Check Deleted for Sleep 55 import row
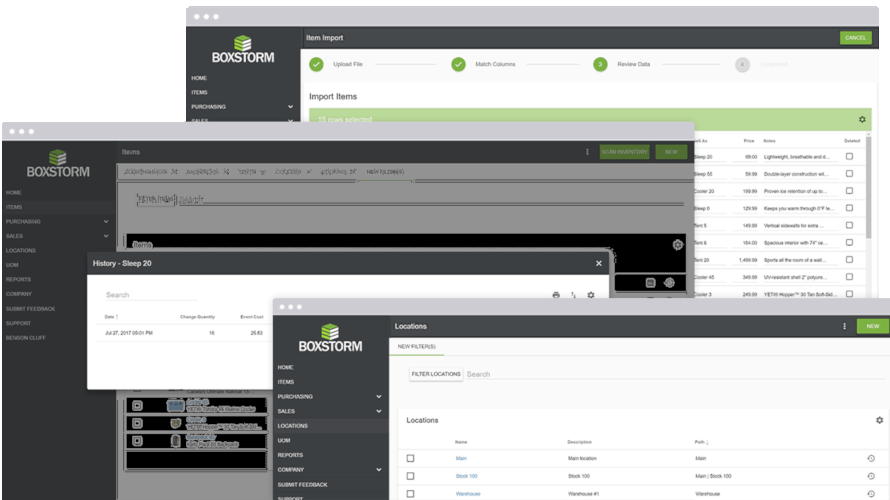The height and width of the screenshot is (500, 890). [849, 174]
